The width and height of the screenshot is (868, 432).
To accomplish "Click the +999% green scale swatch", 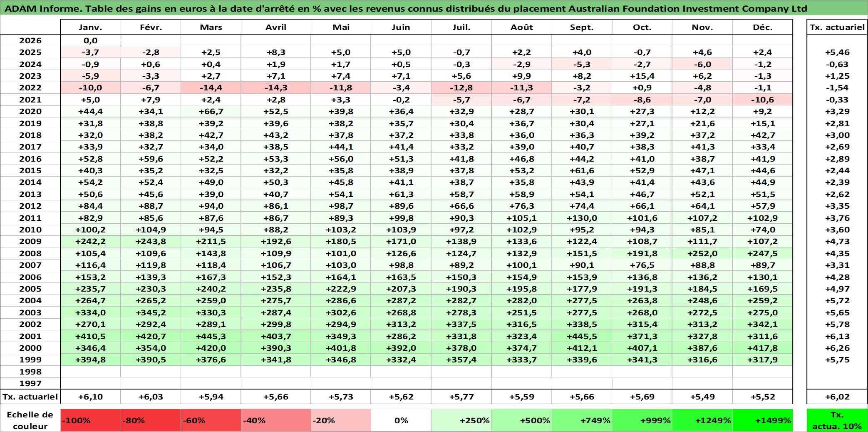I will tap(642, 420).
